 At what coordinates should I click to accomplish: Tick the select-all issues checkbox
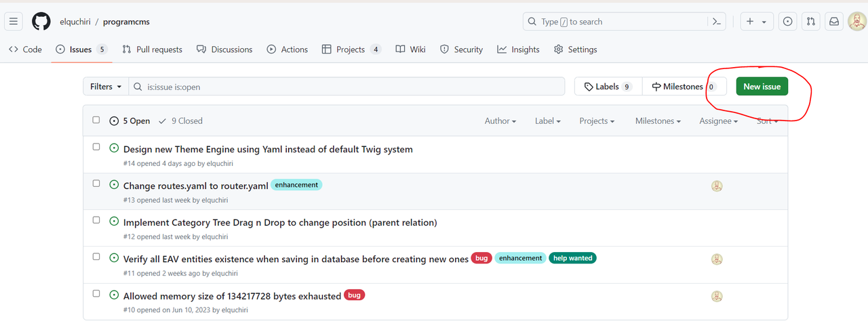pos(96,120)
